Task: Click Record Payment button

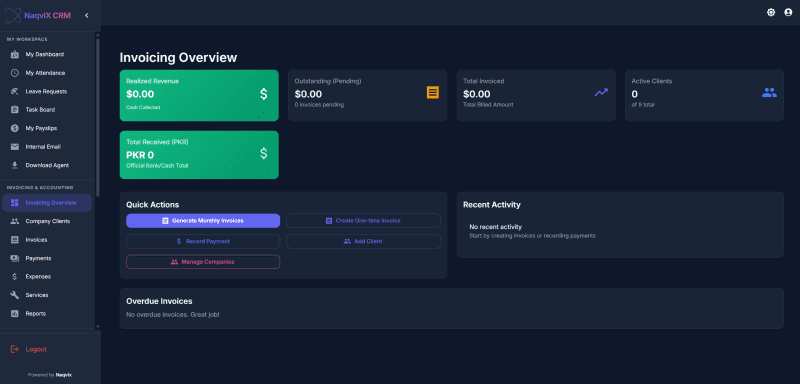Action: [203, 241]
